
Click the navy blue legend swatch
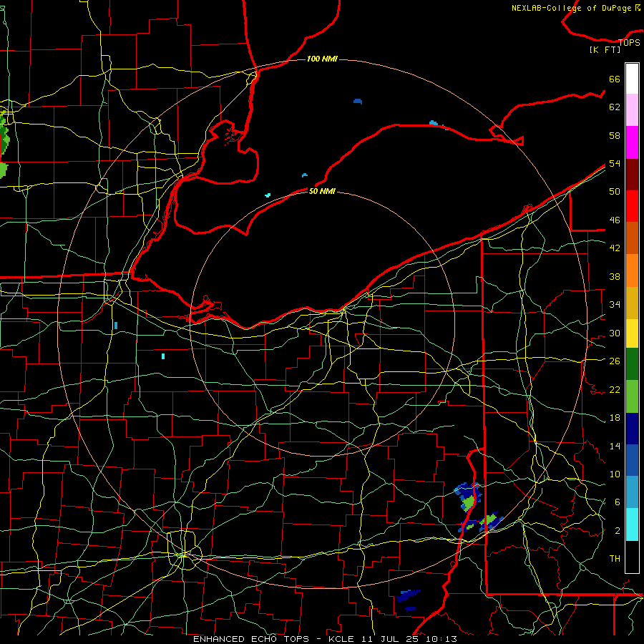632,429
